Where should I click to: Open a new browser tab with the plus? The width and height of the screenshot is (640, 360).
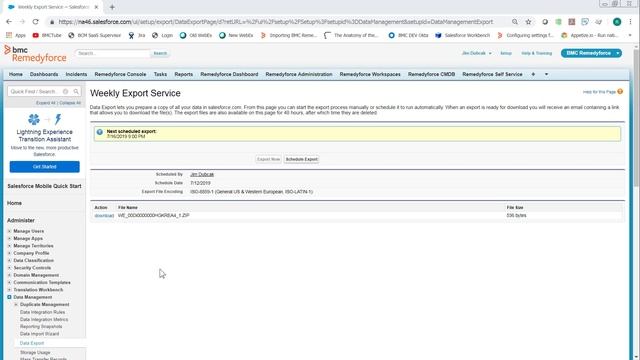(112, 7)
